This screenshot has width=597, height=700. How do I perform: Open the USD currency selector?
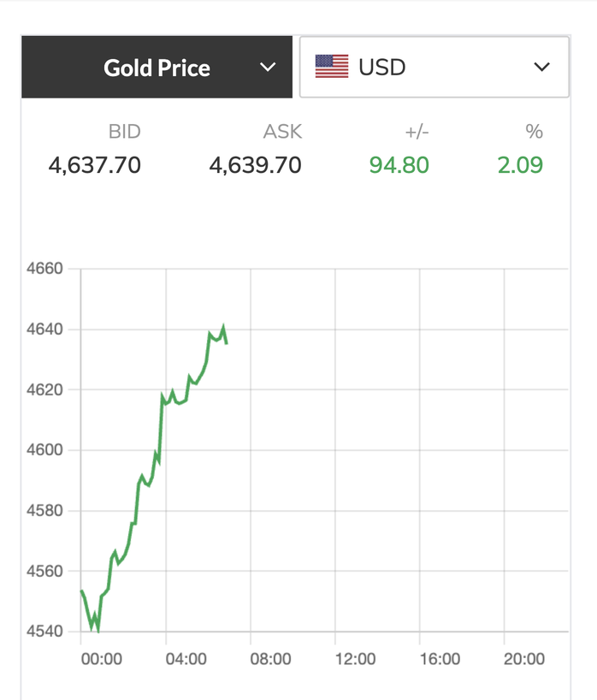click(432, 67)
